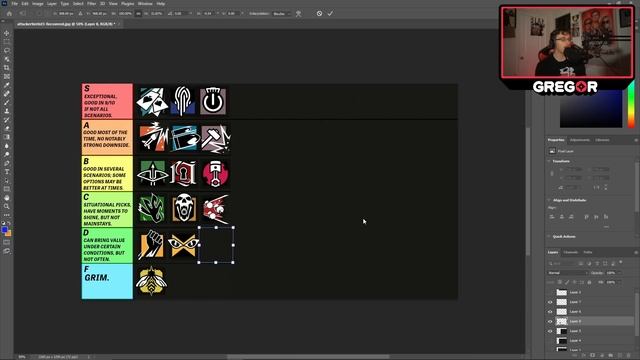Click the canvas vertical scrollbar
The width and height of the screenshot is (640, 360).
(x=527, y=191)
